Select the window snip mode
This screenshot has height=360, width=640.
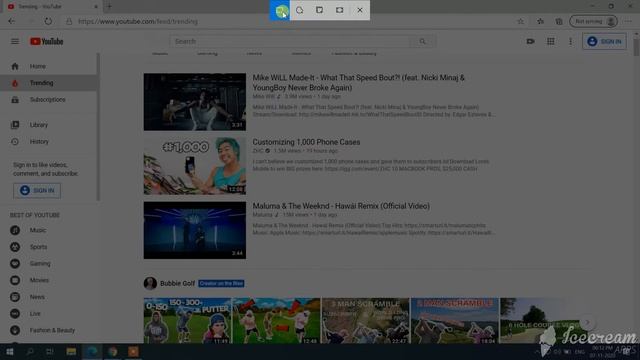pyautogui.click(x=320, y=10)
